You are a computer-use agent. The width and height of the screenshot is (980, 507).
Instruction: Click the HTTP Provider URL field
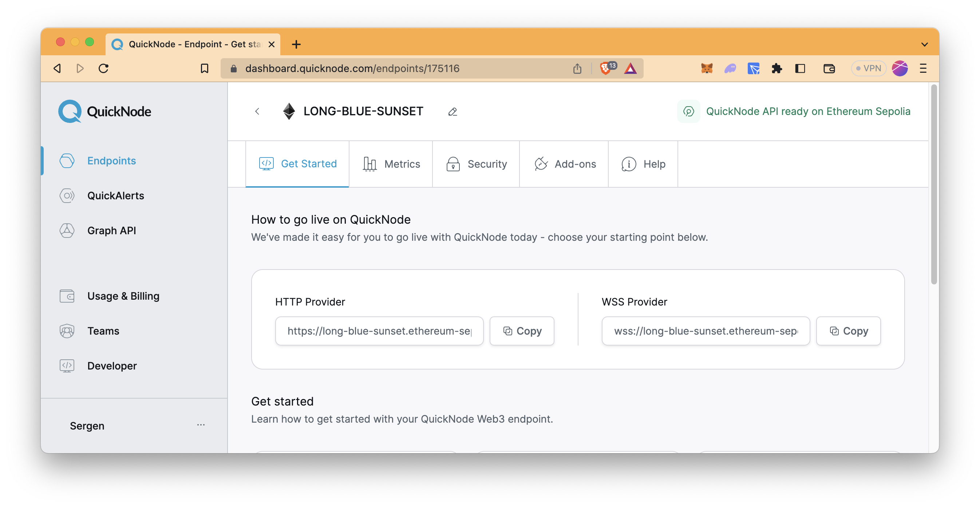379,331
